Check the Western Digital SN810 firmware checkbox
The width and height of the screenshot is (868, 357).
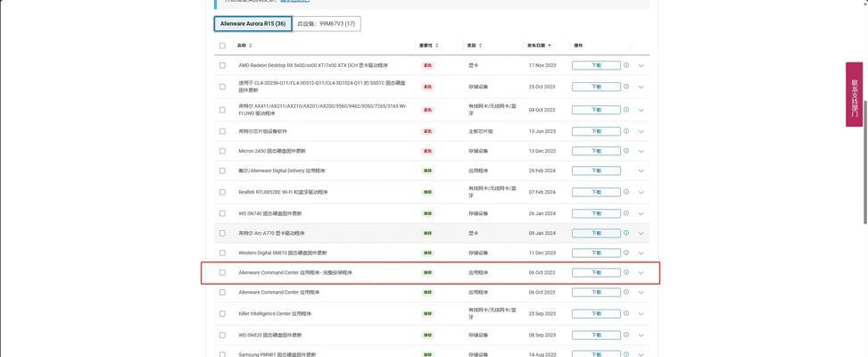[x=222, y=253]
